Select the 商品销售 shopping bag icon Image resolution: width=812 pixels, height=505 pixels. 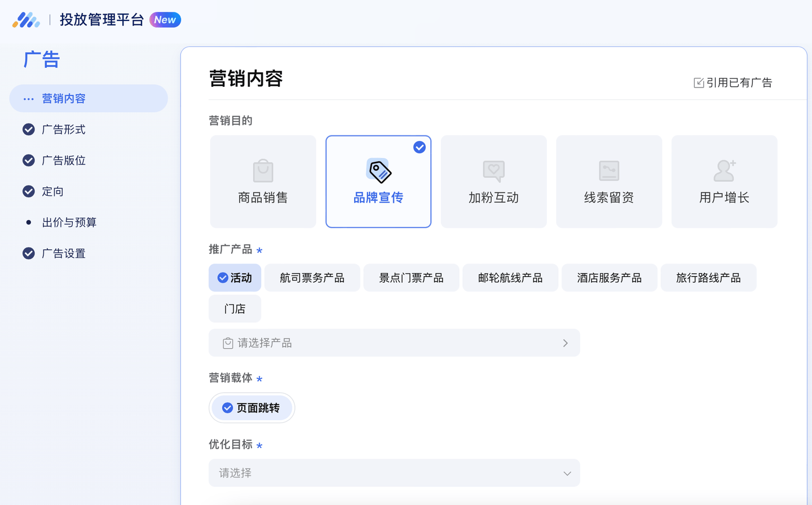click(263, 170)
